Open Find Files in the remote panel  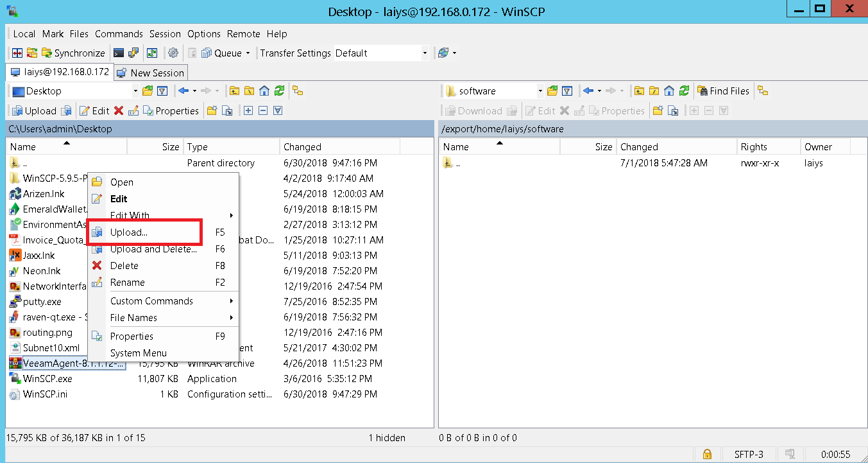click(x=724, y=91)
